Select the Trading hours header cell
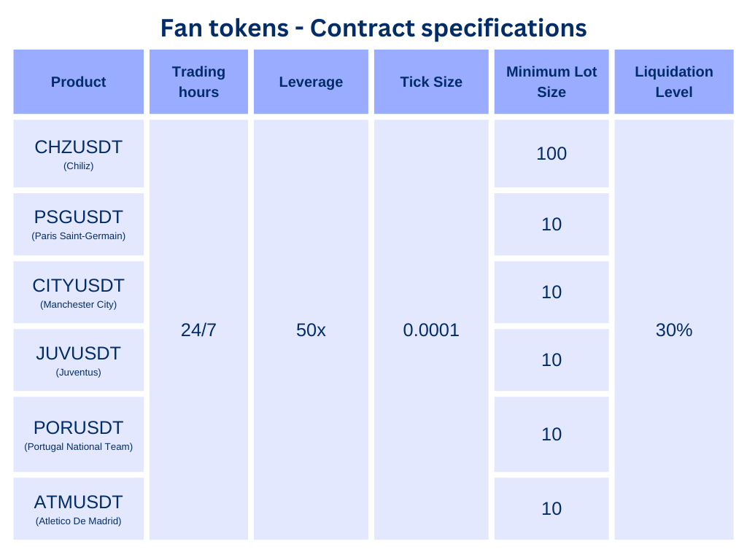 (198, 82)
